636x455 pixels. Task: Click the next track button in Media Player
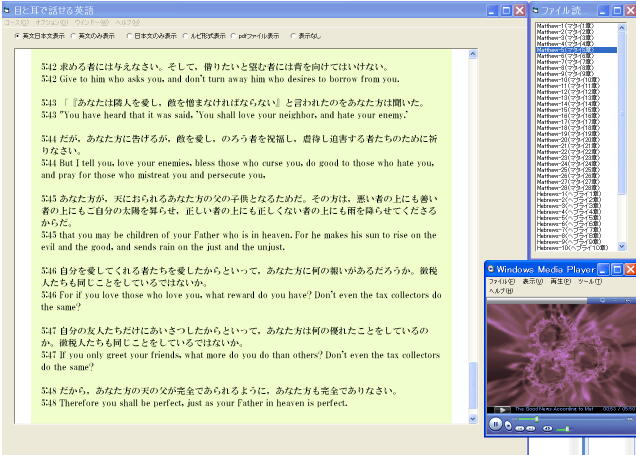click(x=531, y=429)
